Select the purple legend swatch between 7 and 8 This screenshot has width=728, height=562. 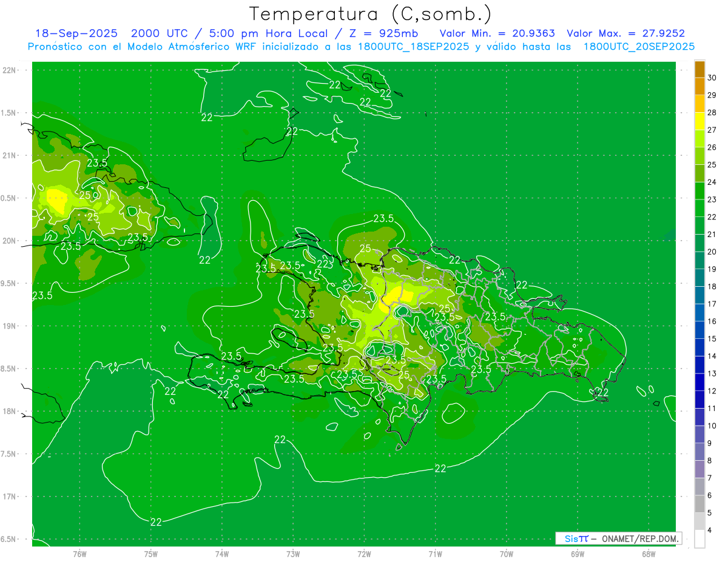coord(699,469)
